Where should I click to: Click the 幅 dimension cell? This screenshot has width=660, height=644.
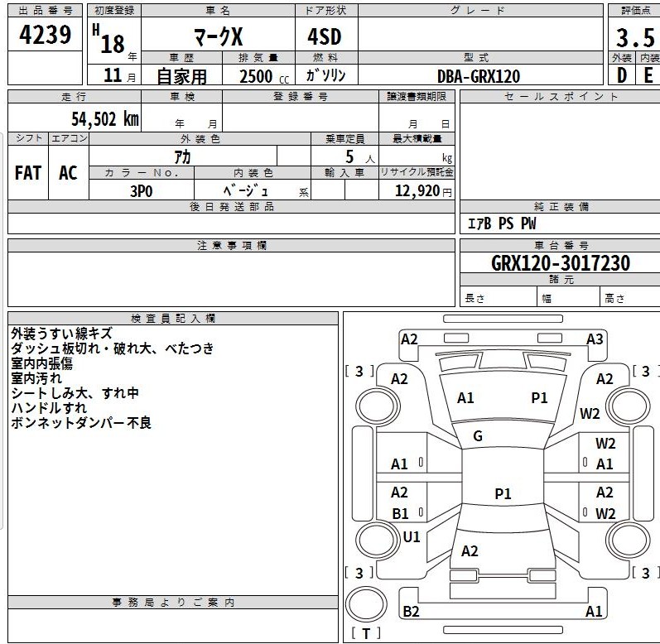pyautogui.click(x=568, y=298)
